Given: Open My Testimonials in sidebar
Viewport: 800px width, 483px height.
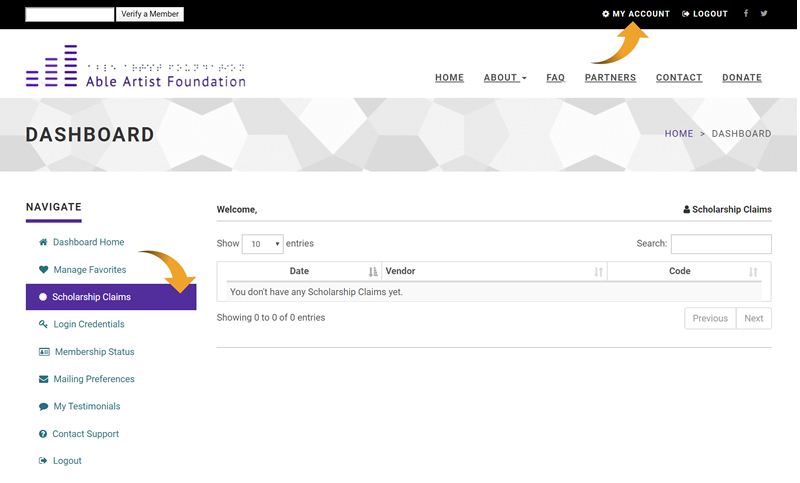Looking at the screenshot, I should tap(87, 406).
